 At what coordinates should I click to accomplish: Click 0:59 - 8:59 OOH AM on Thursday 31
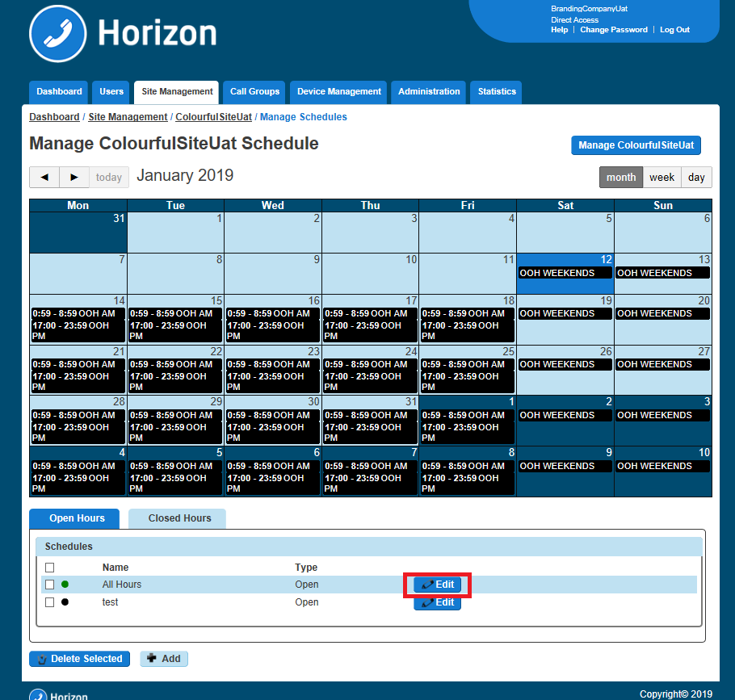pyautogui.click(x=370, y=415)
